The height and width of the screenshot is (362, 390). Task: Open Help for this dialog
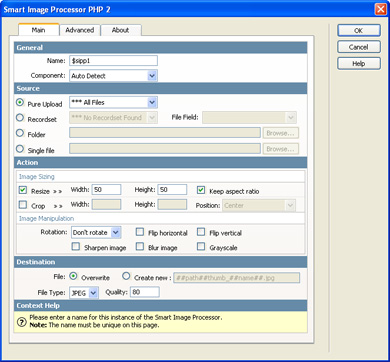[x=359, y=63]
